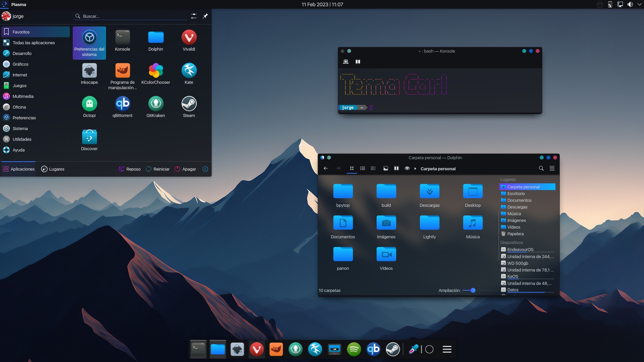Launch GitKraken from the application menu
This screenshot has height=362, width=644.
[x=156, y=107]
